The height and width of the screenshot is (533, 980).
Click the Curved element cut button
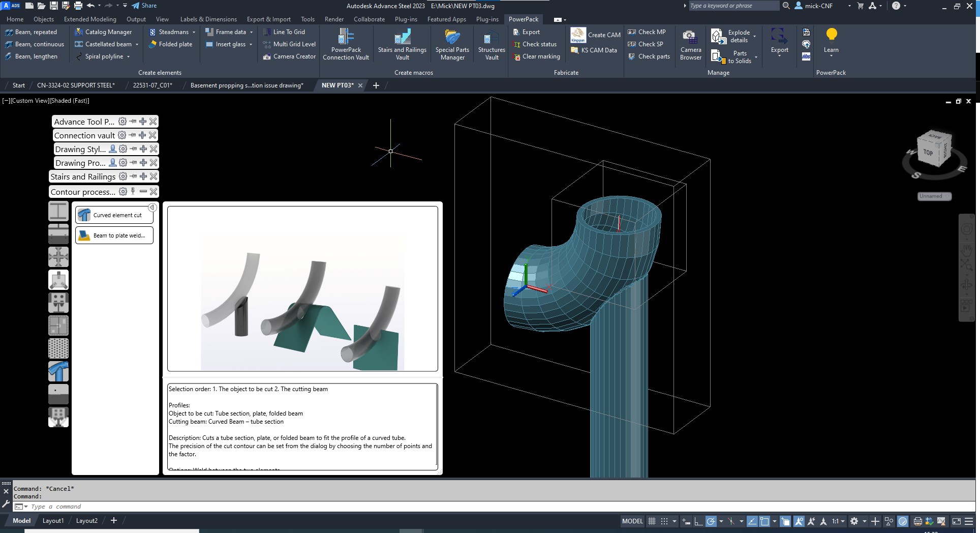[x=114, y=215]
